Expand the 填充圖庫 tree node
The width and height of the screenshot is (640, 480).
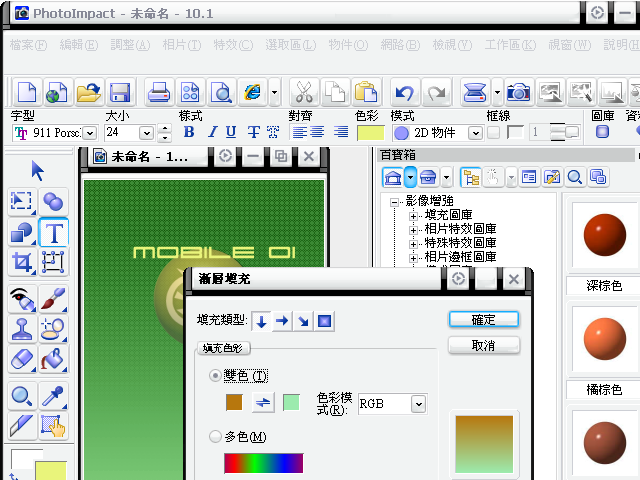tap(413, 216)
